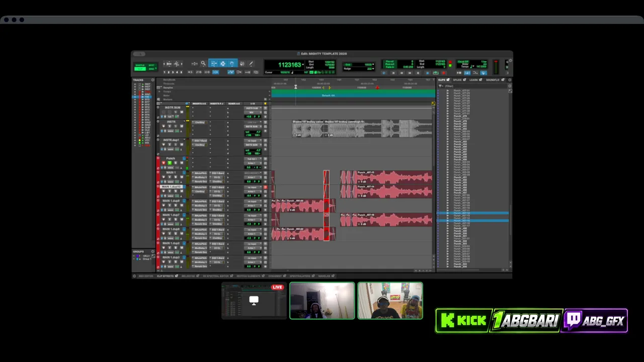644x362 pixels.
Task: Click the EQ3 7-Band insert on INSTR.dup1
Action: click(201, 141)
